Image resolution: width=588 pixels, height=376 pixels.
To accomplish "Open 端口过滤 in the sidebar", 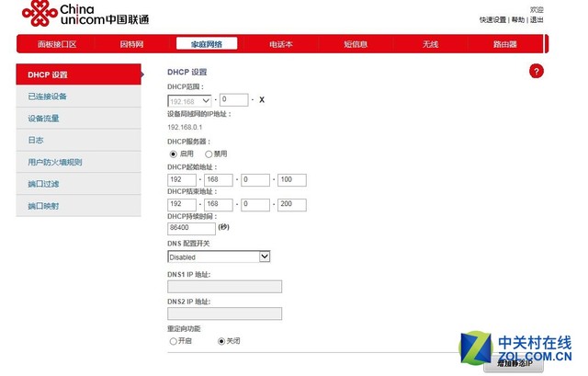I will tap(78, 184).
